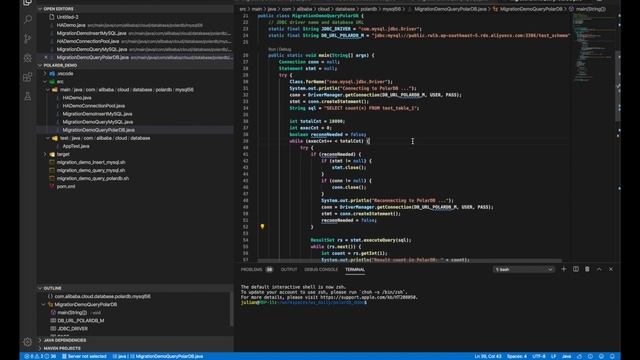Collapse the OPEN EDITORS section
This screenshot has height=360, width=640.
click(40, 9)
